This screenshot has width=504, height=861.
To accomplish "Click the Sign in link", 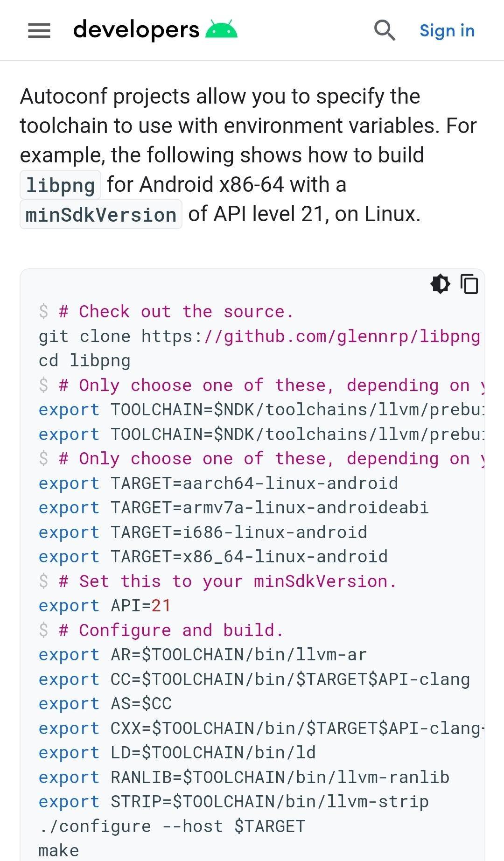I will point(447,30).
